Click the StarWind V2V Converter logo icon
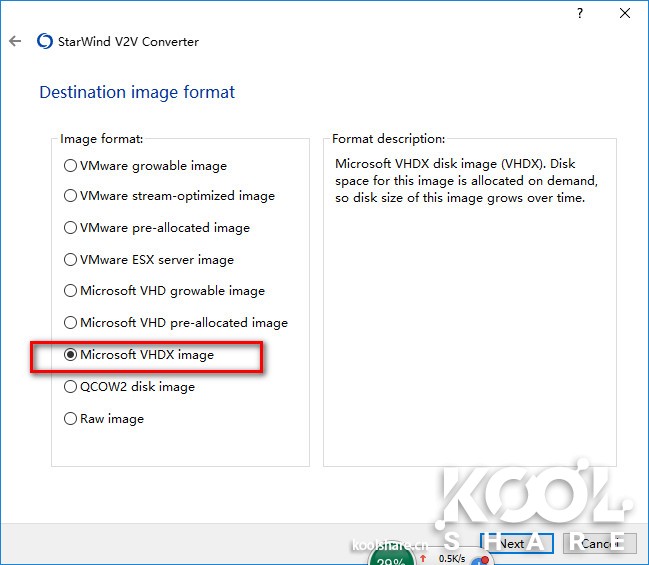The height and width of the screenshot is (565, 649). pyautogui.click(x=45, y=41)
